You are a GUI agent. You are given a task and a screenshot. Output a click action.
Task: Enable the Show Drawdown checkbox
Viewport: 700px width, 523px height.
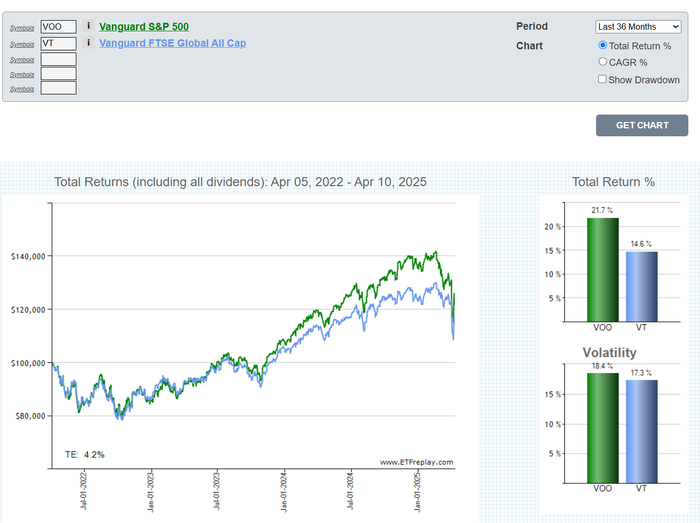point(602,79)
